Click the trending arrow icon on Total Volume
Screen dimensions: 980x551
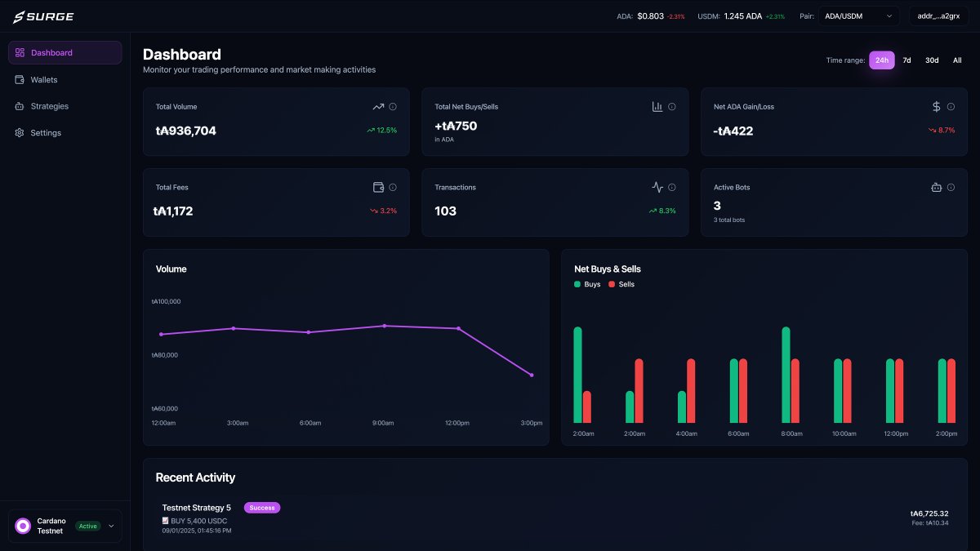coord(378,107)
